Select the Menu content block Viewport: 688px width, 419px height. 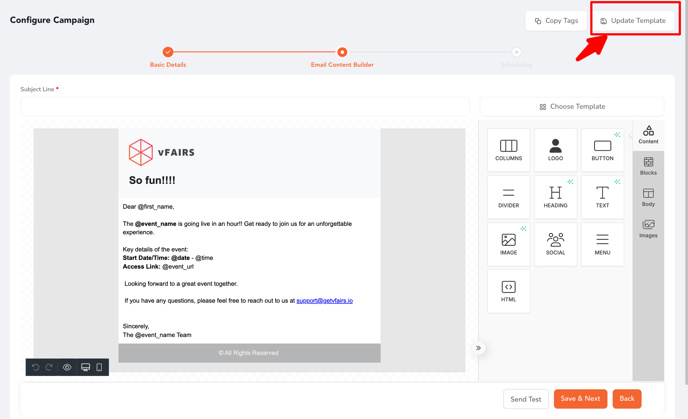(602, 244)
